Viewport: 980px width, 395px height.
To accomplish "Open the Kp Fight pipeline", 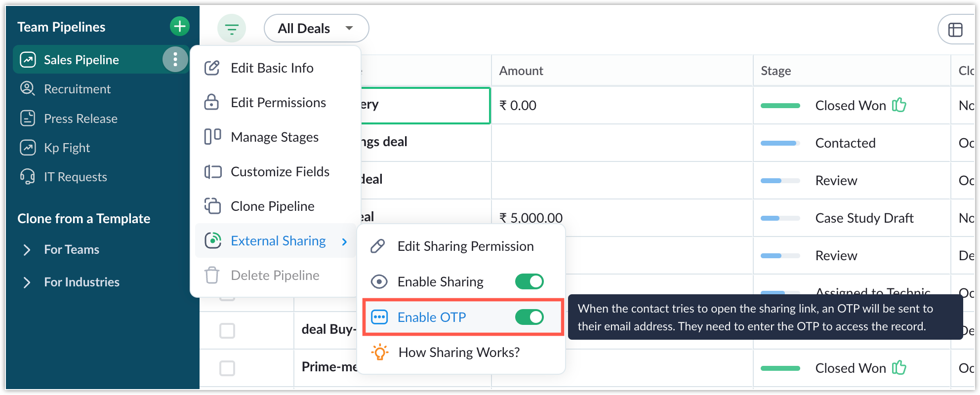I will pyautogui.click(x=67, y=148).
